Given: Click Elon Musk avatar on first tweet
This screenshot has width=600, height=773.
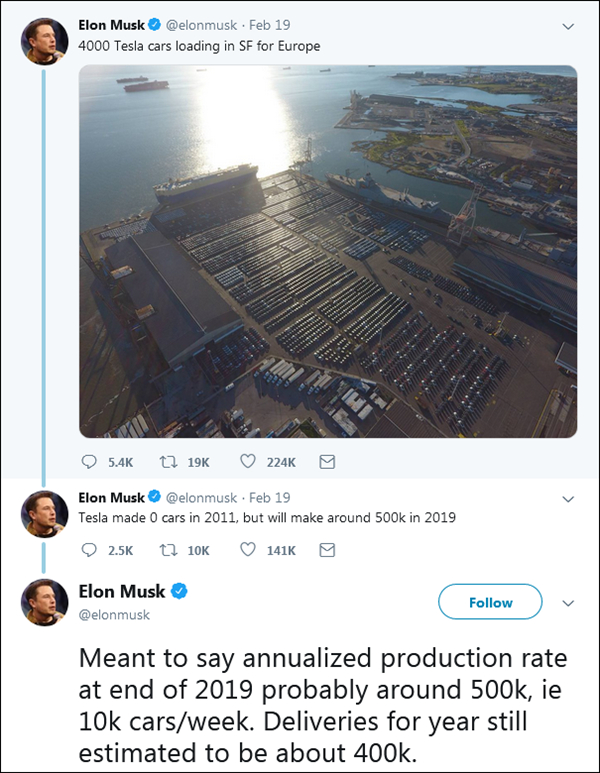Looking at the screenshot, I should tap(45, 40).
